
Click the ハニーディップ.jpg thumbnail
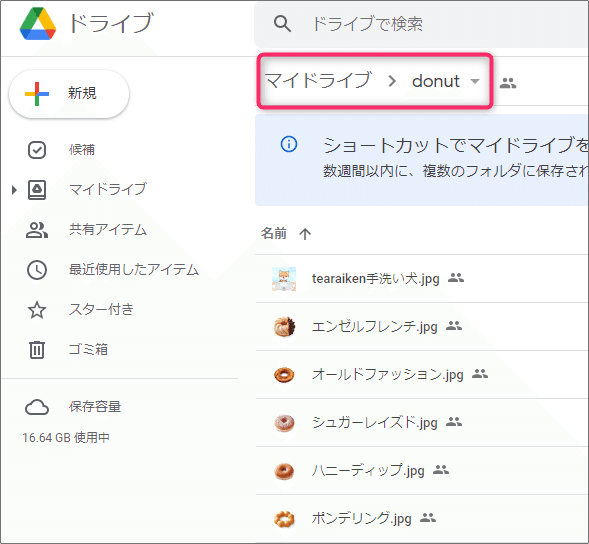point(284,471)
